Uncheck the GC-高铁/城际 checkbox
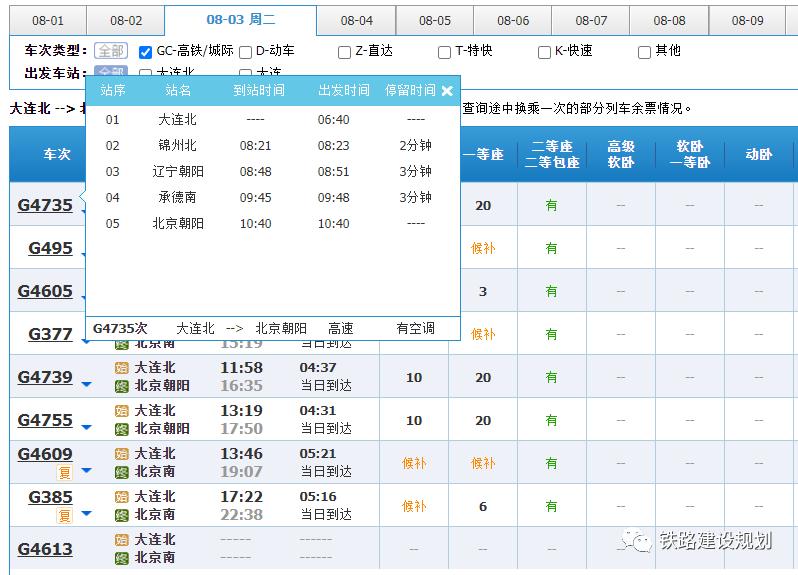Image resolution: width=798 pixels, height=575 pixels. click(x=146, y=52)
